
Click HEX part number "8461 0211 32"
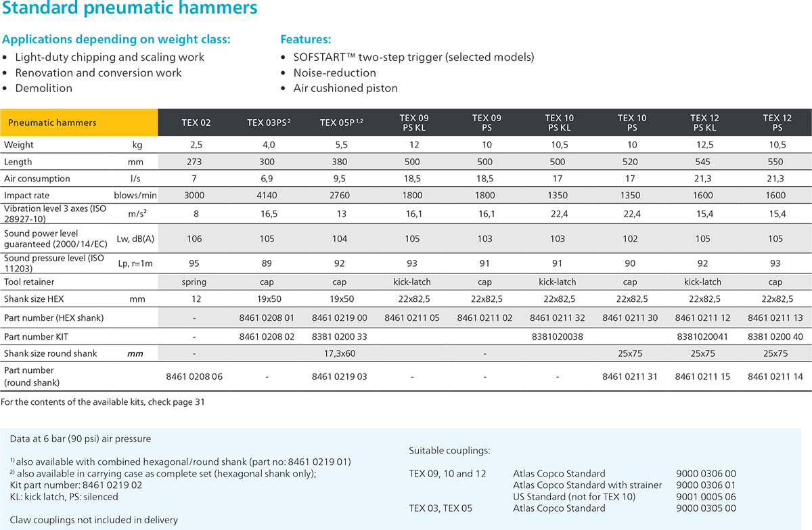(x=559, y=317)
